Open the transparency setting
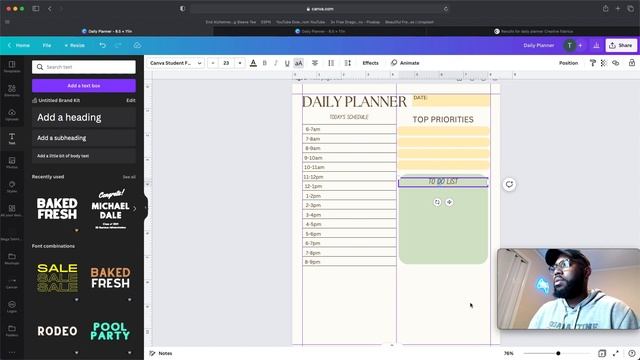 click(x=604, y=63)
